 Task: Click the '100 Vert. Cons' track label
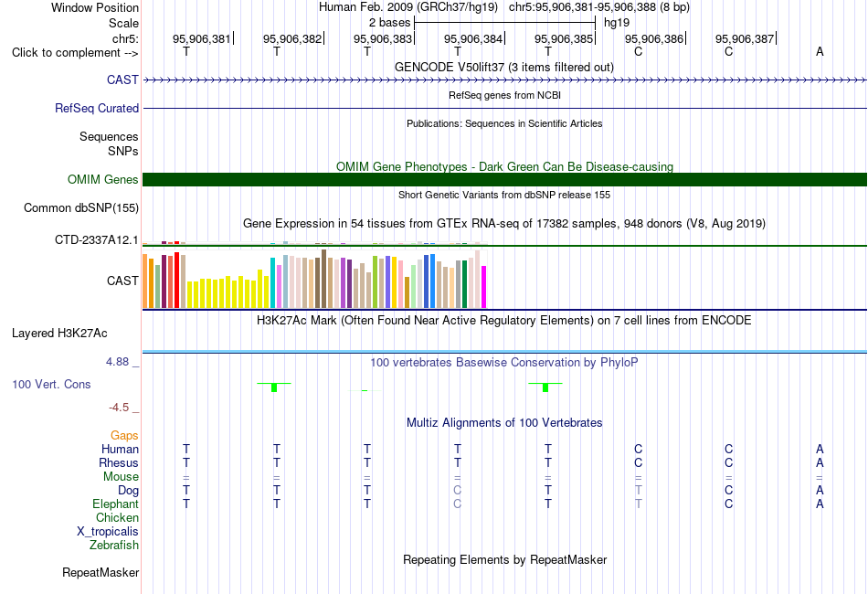point(51,384)
